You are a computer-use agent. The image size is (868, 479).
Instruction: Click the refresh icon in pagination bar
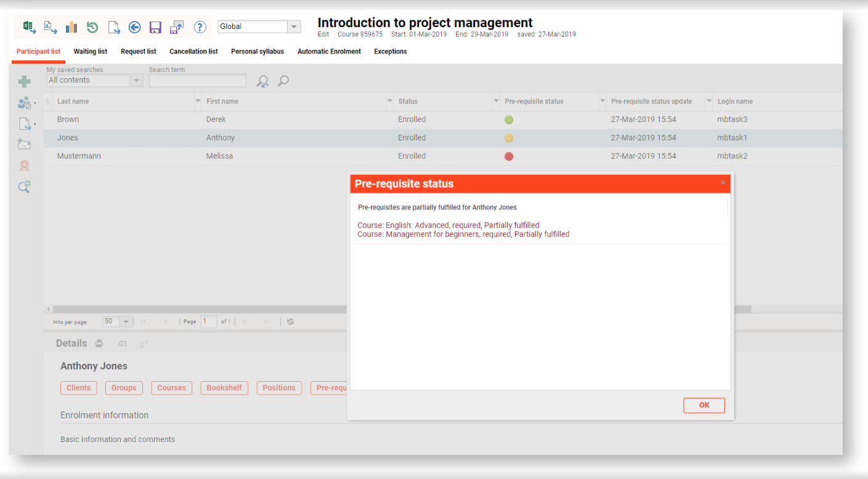[x=290, y=321]
